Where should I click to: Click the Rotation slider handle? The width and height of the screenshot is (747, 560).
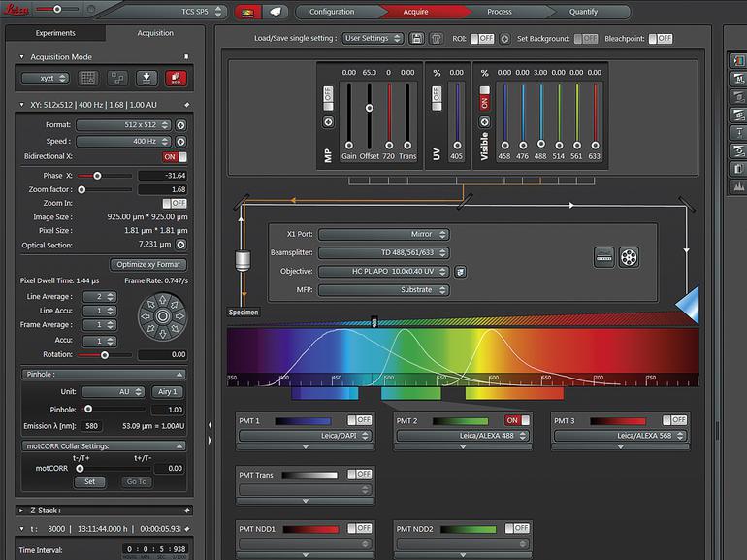(x=105, y=355)
